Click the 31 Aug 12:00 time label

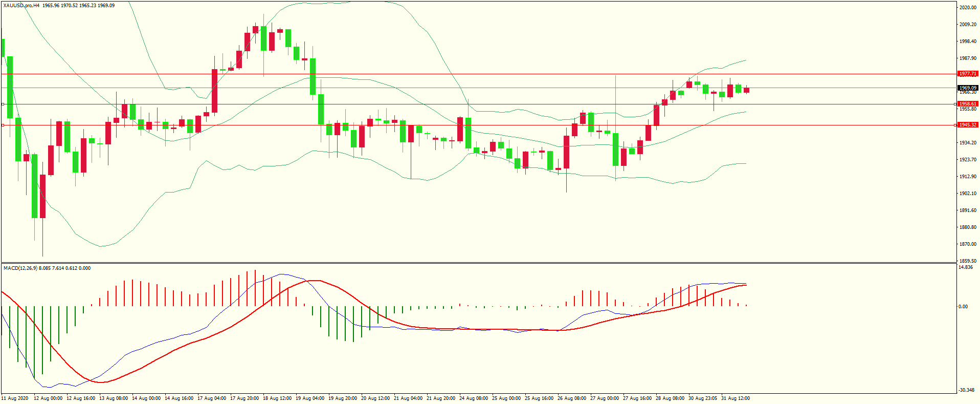[x=736, y=398]
